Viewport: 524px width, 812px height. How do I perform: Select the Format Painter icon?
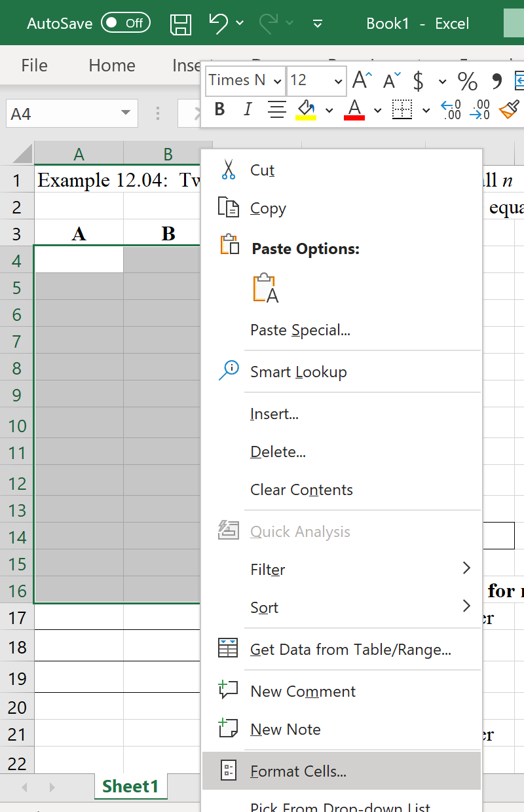pyautogui.click(x=510, y=109)
